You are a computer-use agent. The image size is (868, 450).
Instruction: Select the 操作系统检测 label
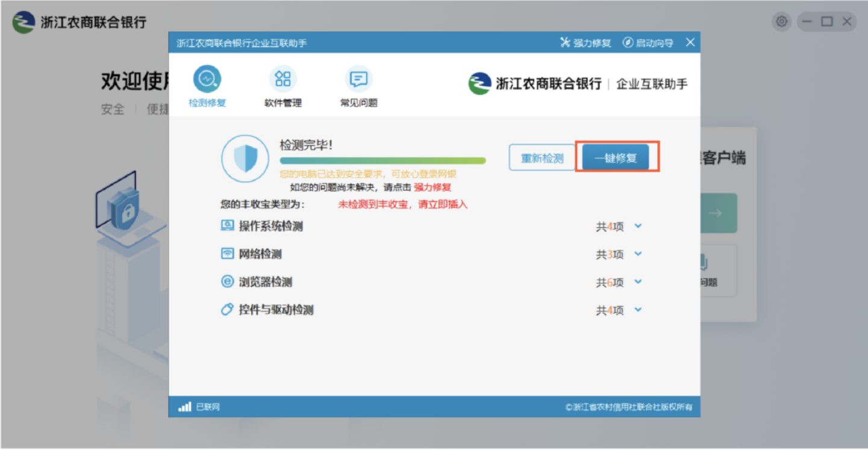click(x=271, y=227)
